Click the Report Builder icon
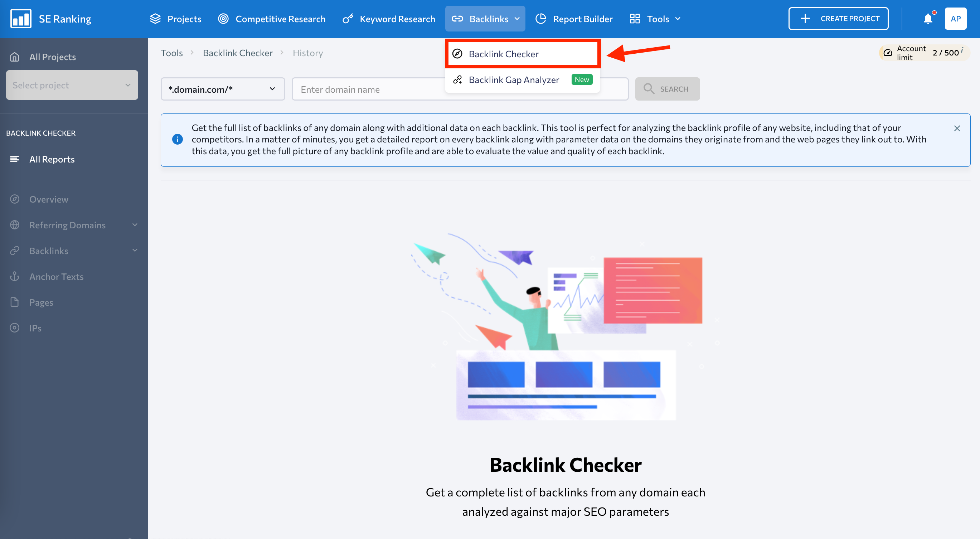 (x=542, y=18)
